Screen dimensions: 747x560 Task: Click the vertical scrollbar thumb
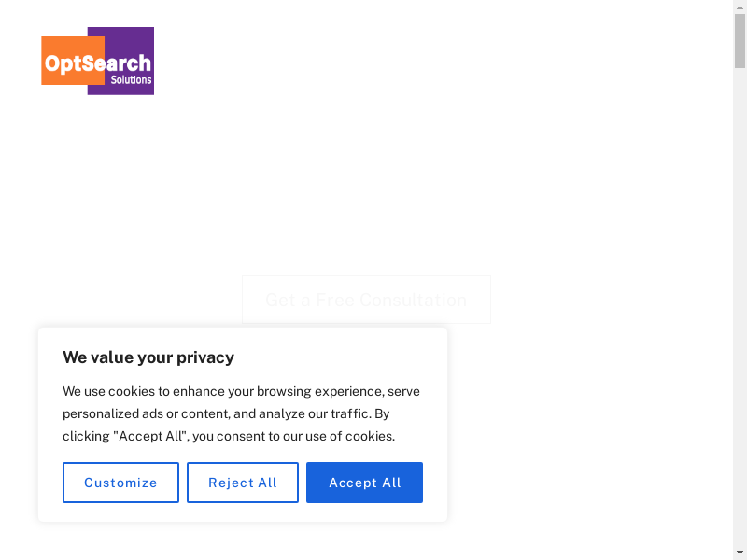(x=740, y=41)
